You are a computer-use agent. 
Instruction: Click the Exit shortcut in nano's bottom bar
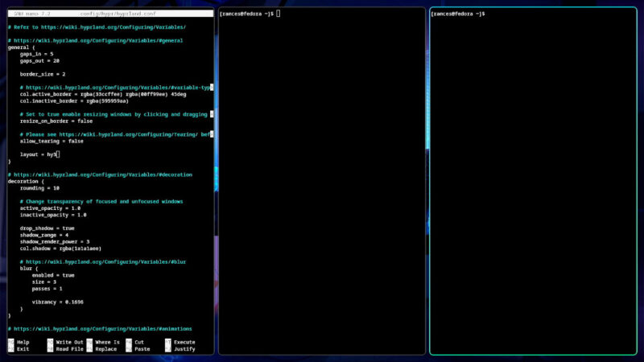(x=19, y=349)
